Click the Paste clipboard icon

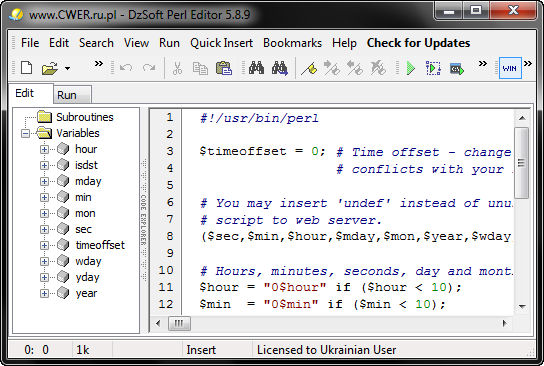tap(224, 68)
